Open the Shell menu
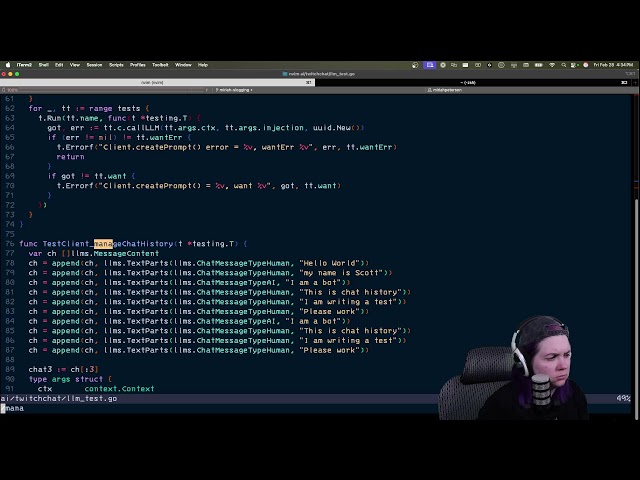 44,65
